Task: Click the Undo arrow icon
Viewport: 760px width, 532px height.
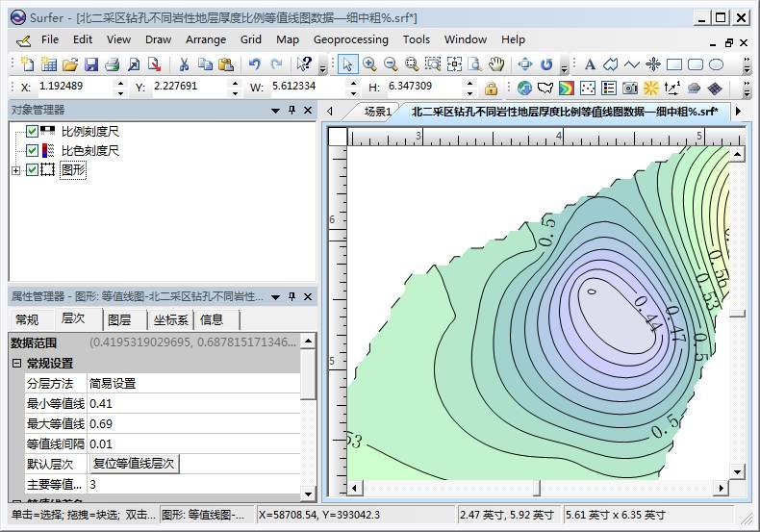Action: pos(254,64)
